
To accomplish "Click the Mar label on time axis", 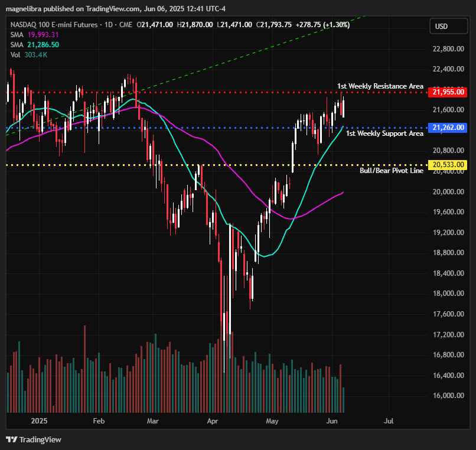I will [x=152, y=421].
